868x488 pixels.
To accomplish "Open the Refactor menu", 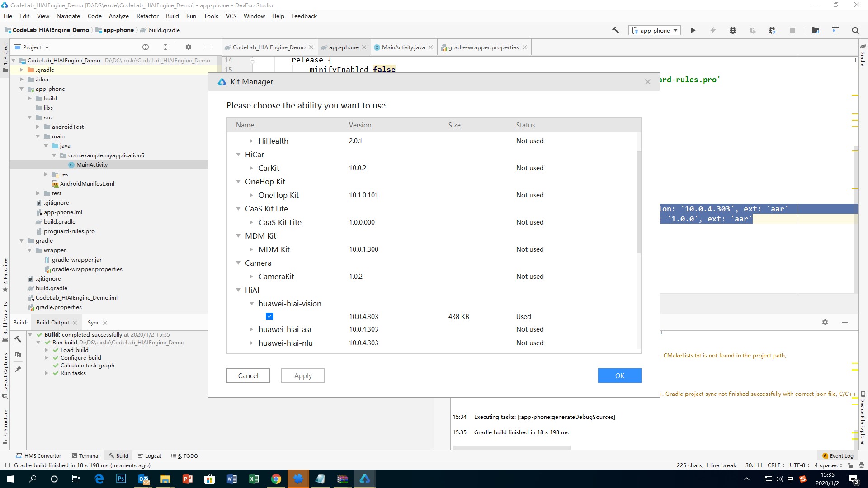I will (147, 16).
